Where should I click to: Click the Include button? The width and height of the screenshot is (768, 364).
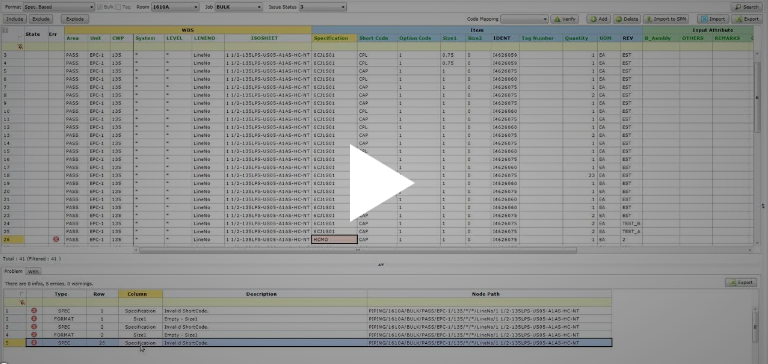pyautogui.click(x=15, y=19)
